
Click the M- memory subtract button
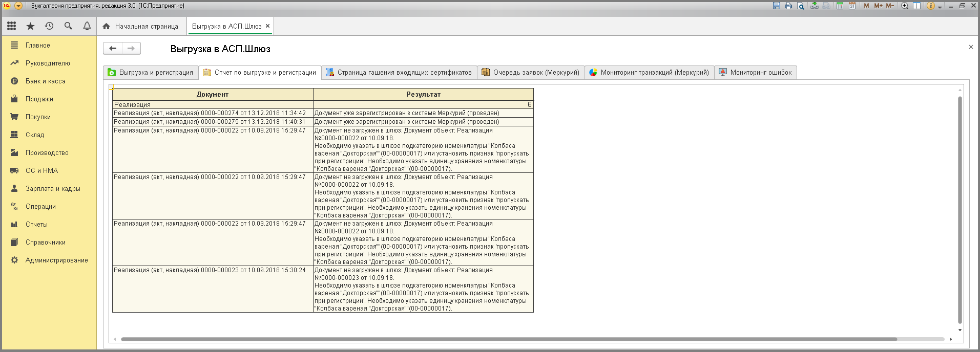click(x=890, y=6)
